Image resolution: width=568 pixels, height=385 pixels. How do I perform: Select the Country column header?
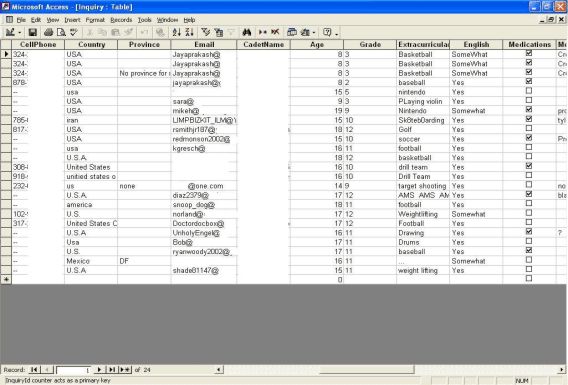click(x=91, y=45)
